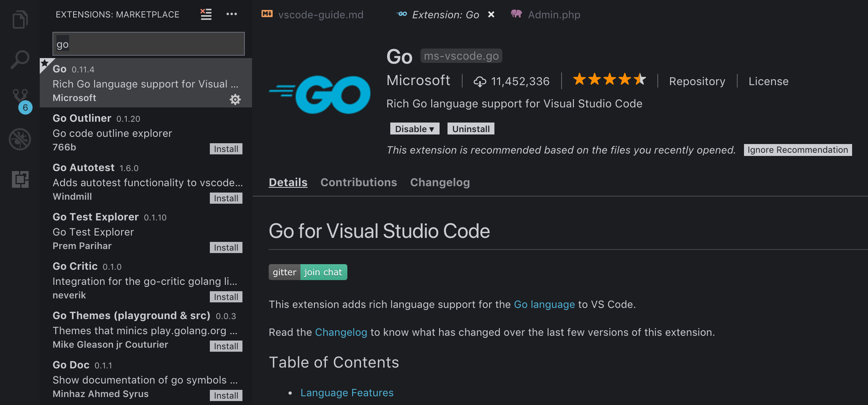868x405 pixels.
Task: Install Go Autotest extension
Action: coord(226,198)
